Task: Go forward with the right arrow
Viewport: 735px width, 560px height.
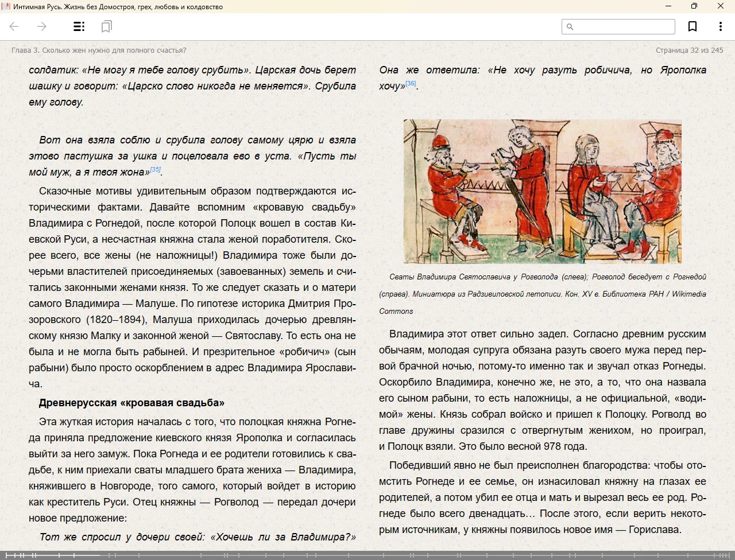Action: pyautogui.click(x=42, y=26)
